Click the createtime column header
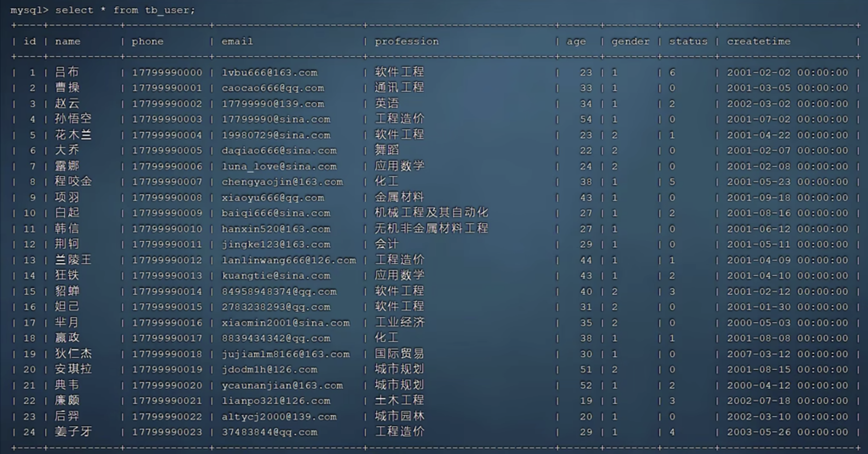The height and width of the screenshot is (454, 868). tap(758, 41)
